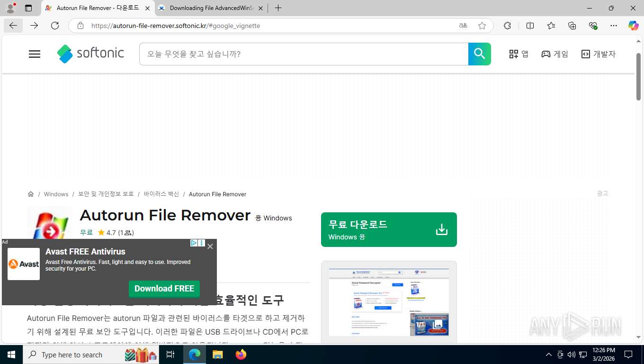Open File Explorer from taskbar
644x364 pixels.
coord(217,355)
